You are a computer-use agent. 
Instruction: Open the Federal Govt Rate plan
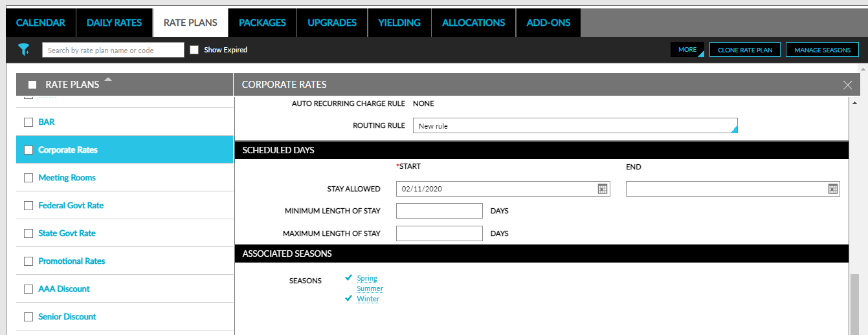tap(71, 206)
